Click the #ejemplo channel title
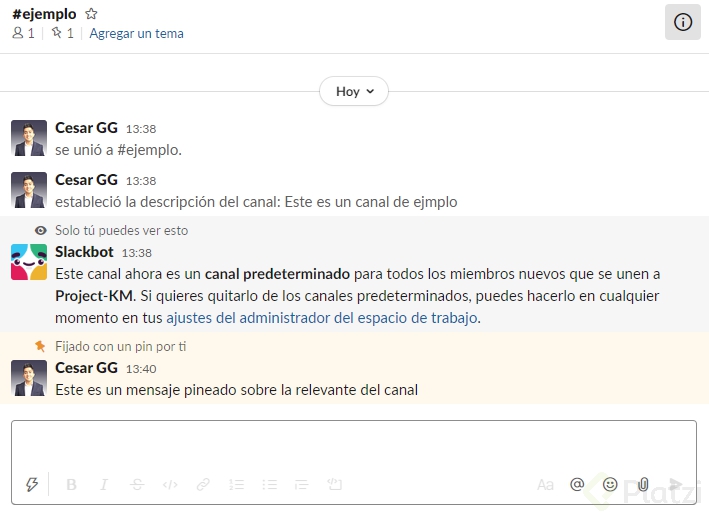709x517 pixels. (44, 14)
